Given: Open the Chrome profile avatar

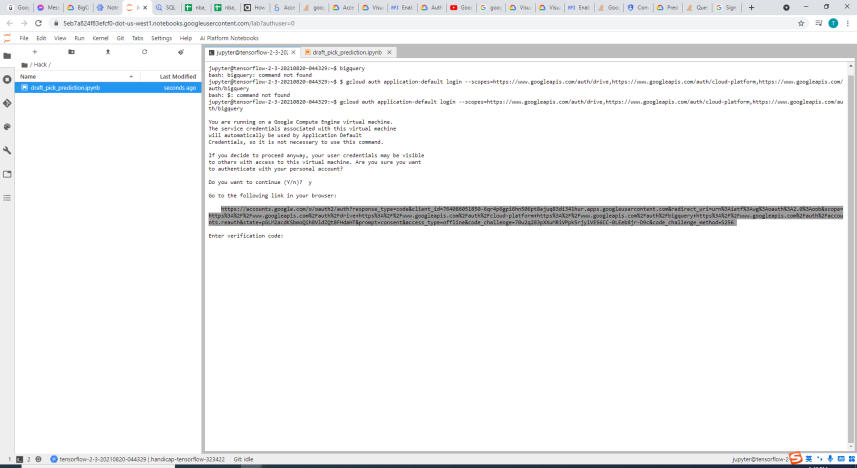Looking at the screenshot, I should (833, 23).
